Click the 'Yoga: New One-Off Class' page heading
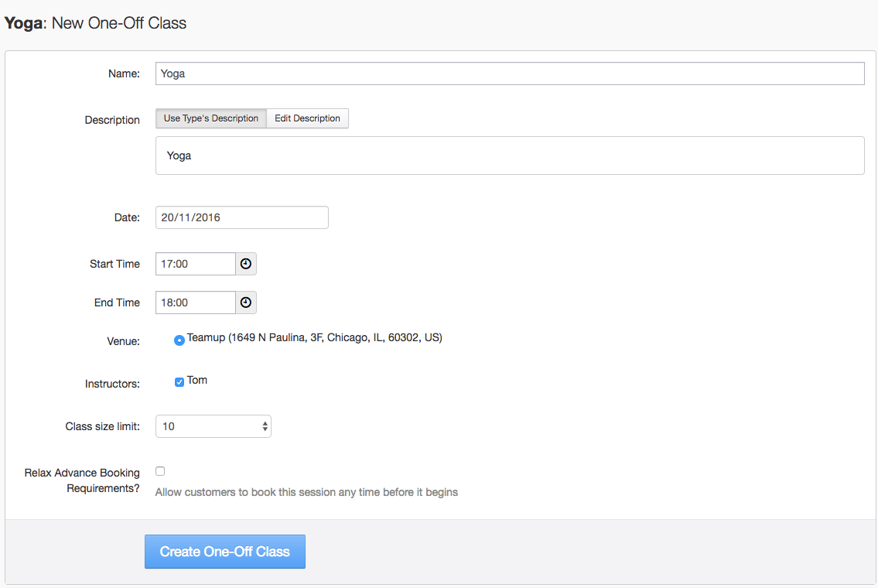Image resolution: width=878 pixels, height=588 pixels. tap(96, 23)
